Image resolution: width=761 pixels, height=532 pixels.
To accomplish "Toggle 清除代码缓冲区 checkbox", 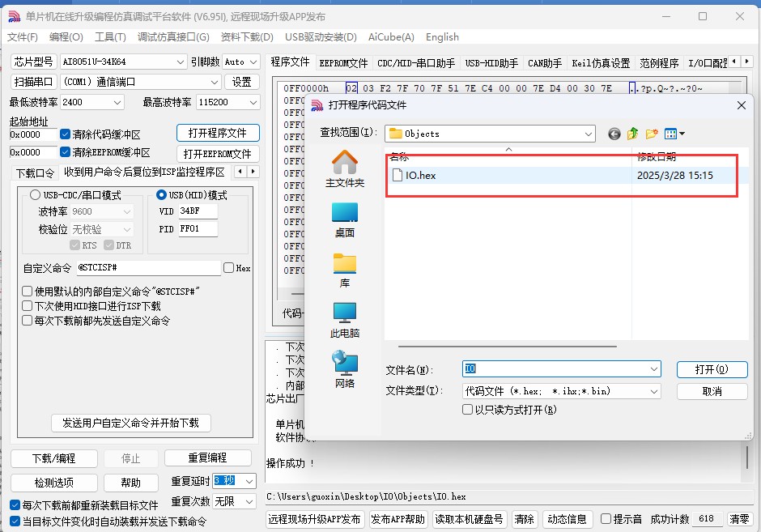I will [65, 134].
